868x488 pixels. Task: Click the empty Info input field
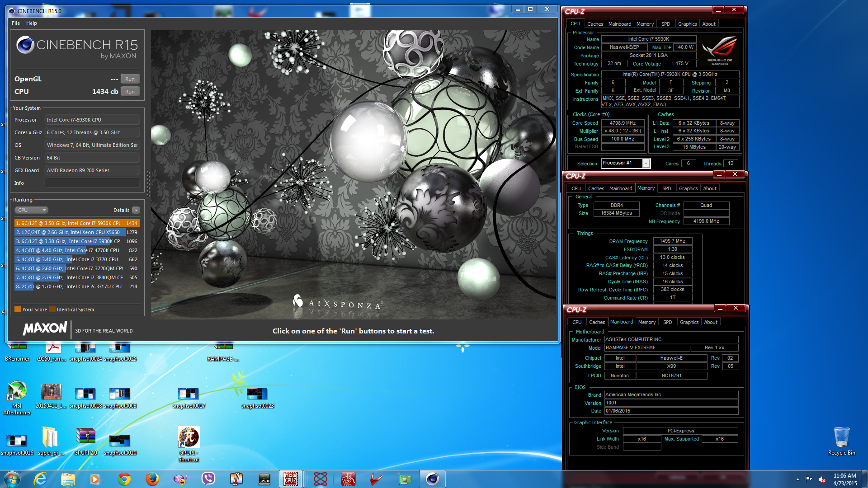coord(92,183)
